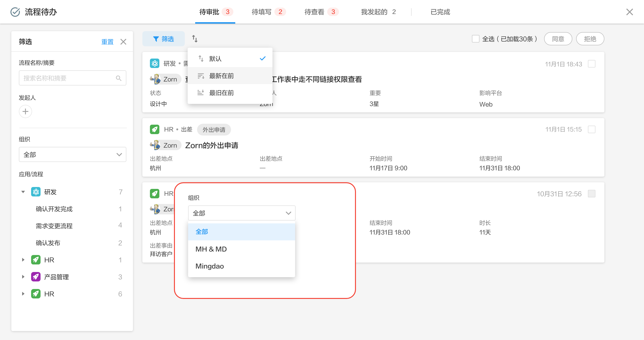Tick checkbox for 11月1日 15:15 item
644x340 pixels.
pyautogui.click(x=591, y=129)
